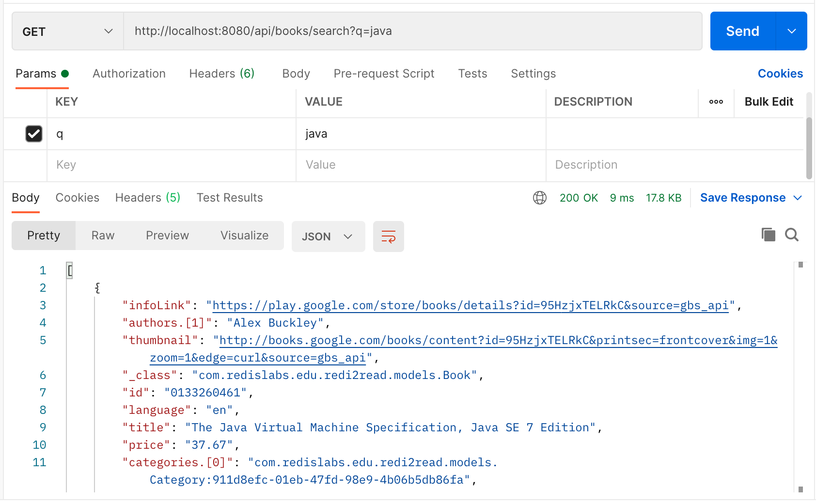Click Bulk Edit

coord(769,102)
